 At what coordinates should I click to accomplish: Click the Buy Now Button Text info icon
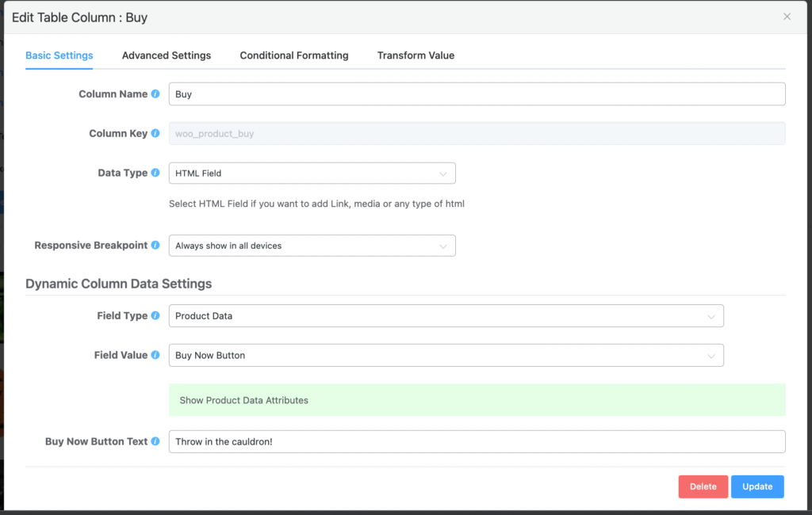point(155,442)
